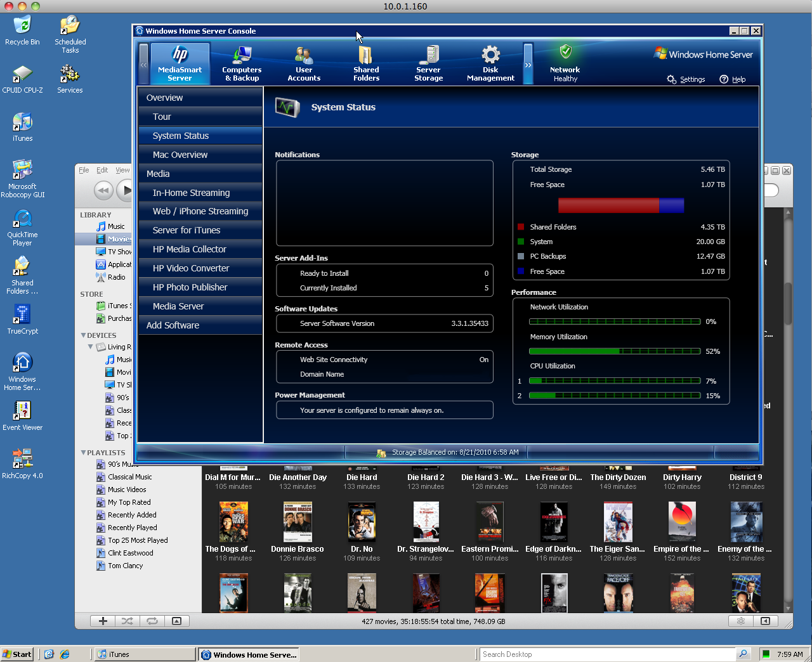The width and height of the screenshot is (812, 662).
Task: Collapse PLAYLISTS section in iTunes sidebar
Action: (83, 453)
